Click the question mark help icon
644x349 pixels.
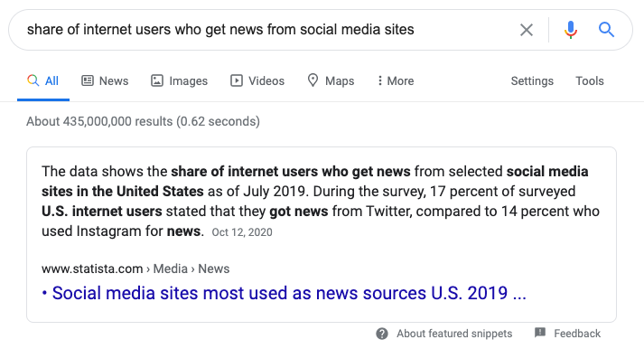click(x=382, y=334)
